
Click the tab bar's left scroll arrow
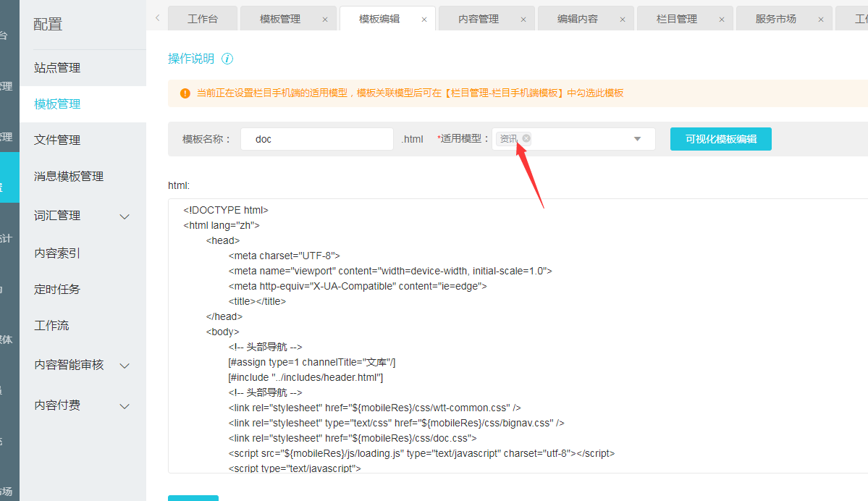pyautogui.click(x=157, y=17)
